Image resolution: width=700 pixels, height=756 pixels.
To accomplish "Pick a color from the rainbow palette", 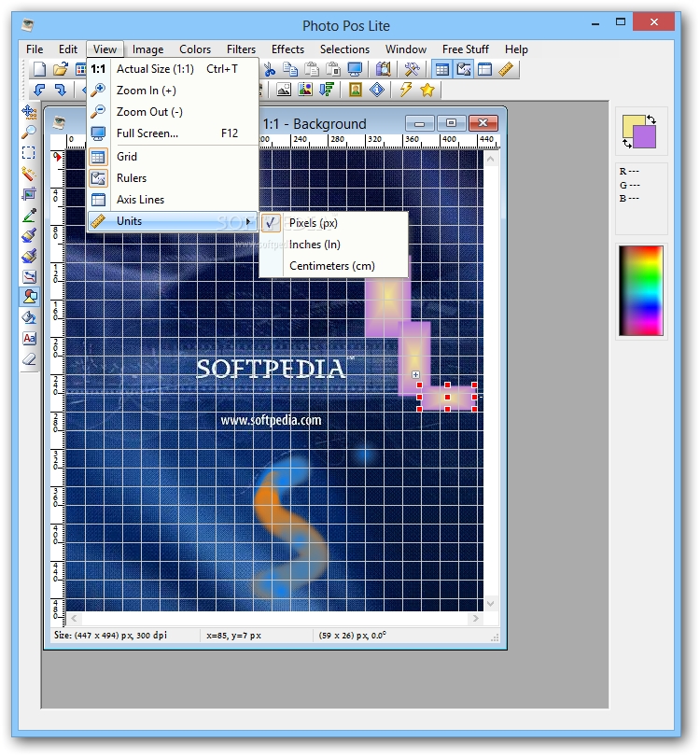I will click(641, 290).
